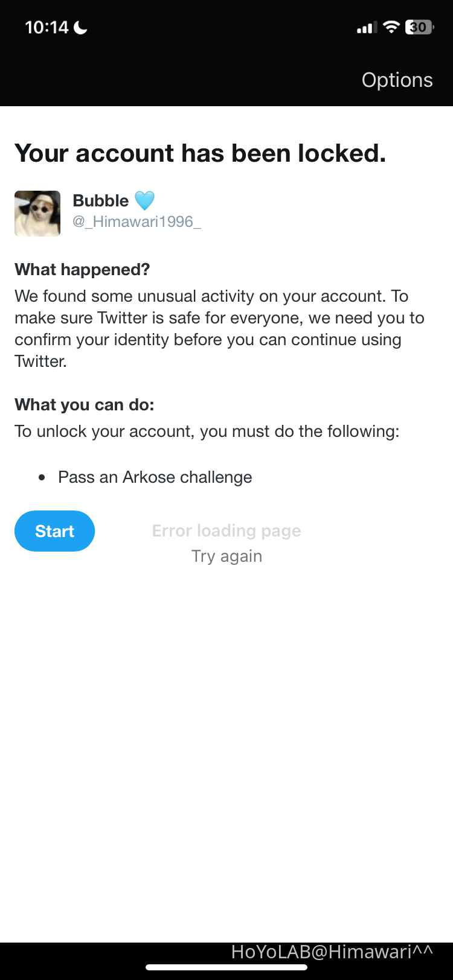Tap the bullet point before Arkose challenge
Screen dimensions: 453x980
[42, 477]
